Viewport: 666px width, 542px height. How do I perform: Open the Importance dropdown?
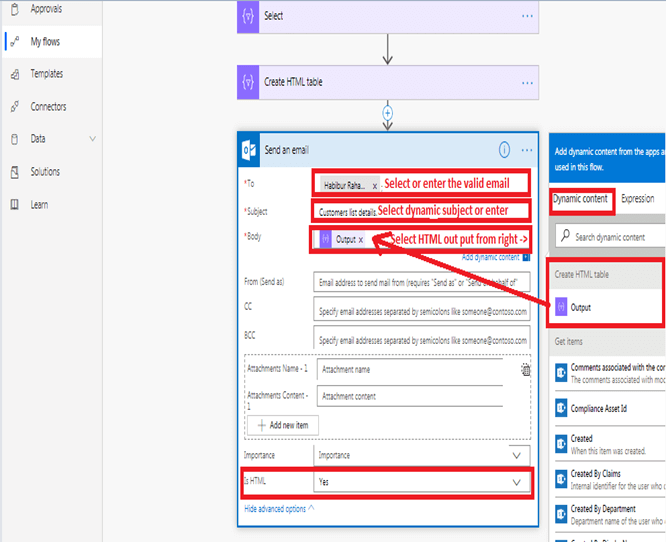pyautogui.click(x=422, y=455)
